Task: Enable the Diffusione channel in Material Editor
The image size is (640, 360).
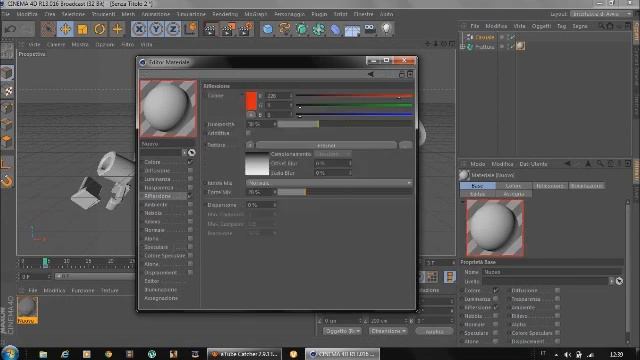Action: [x=190, y=171]
